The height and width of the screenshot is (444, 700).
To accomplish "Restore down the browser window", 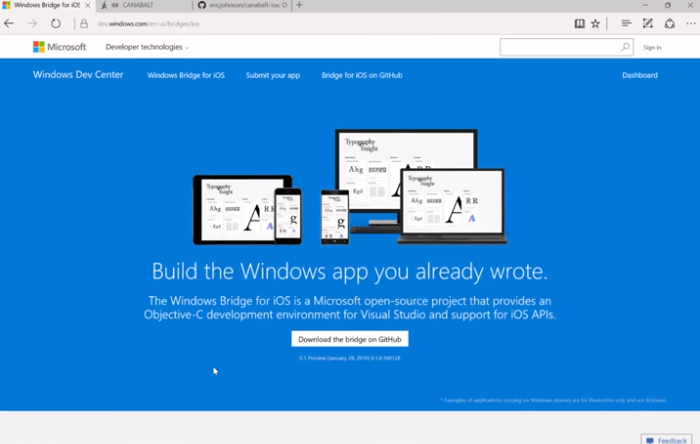I will coord(668,5).
